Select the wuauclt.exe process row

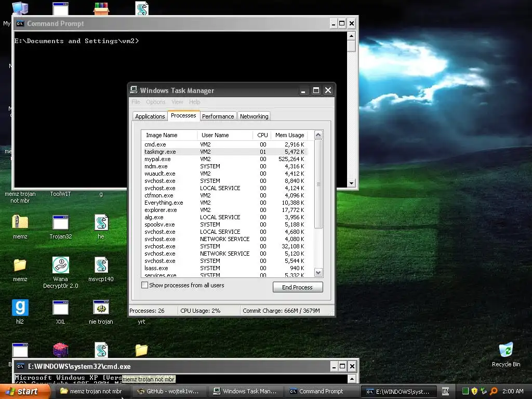tap(224, 174)
